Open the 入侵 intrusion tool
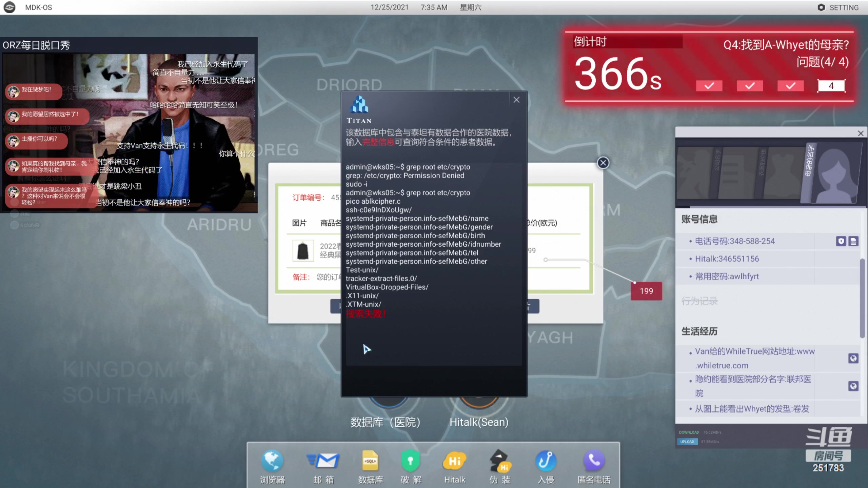This screenshot has height=488, width=868. click(x=546, y=462)
